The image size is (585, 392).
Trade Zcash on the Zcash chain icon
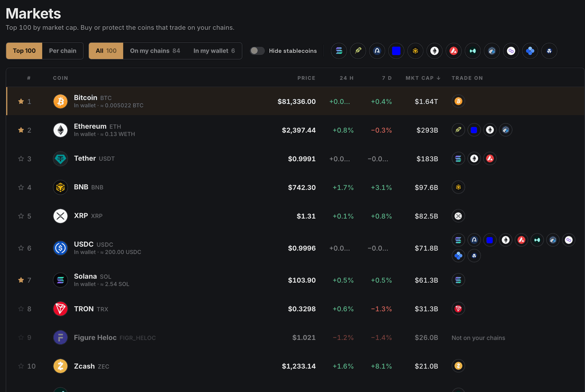458,366
